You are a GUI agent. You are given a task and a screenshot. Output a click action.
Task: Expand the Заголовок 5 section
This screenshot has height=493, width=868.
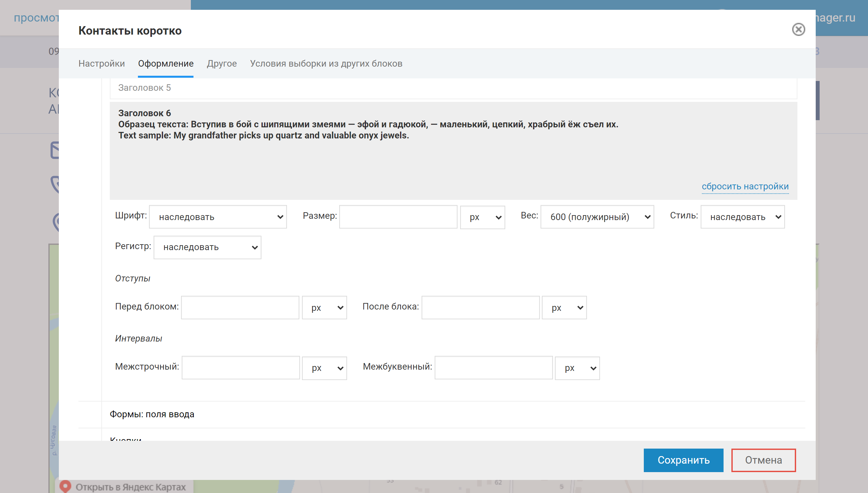(x=144, y=88)
